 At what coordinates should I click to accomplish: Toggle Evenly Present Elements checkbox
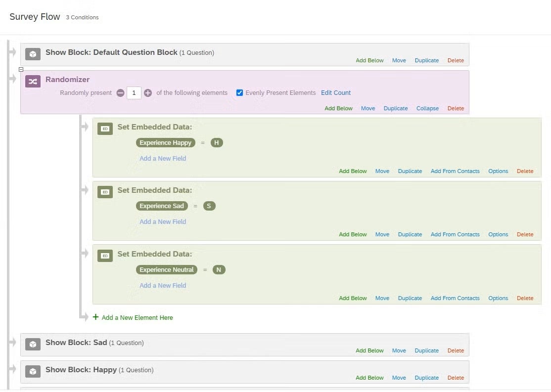pos(240,93)
